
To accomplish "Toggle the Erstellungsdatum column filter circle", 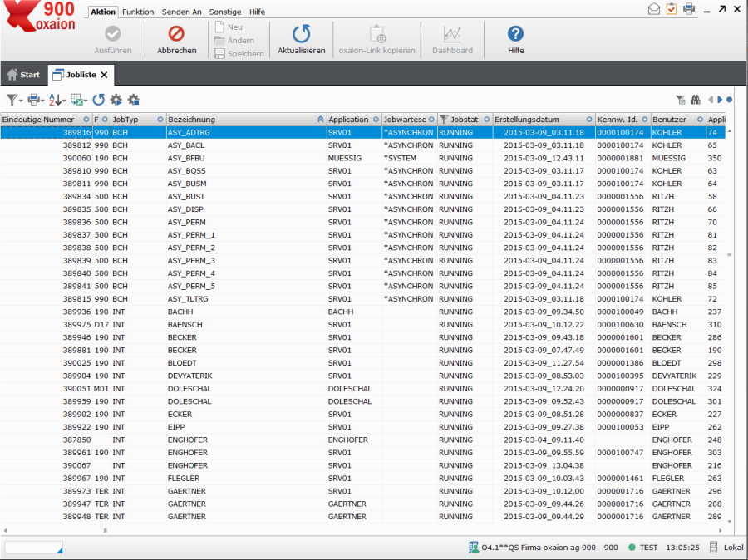I will 589,120.
